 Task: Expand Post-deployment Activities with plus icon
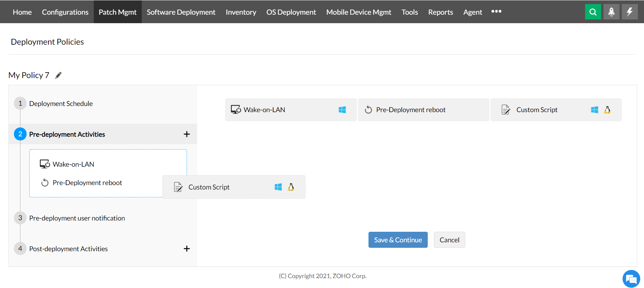pos(187,249)
